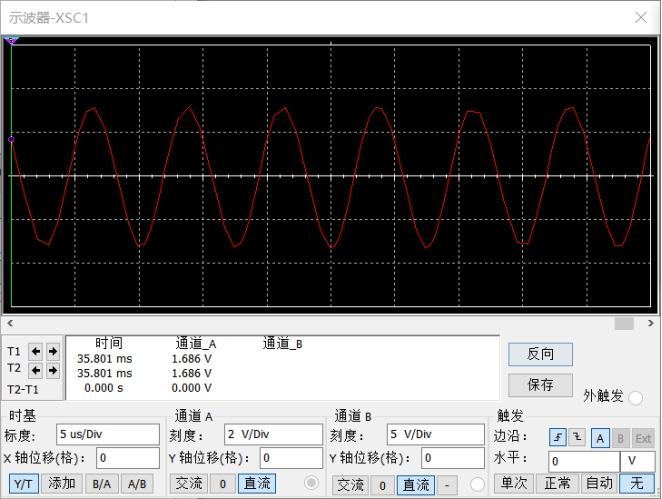
Task: Click timebase scale field 5 us/Div
Action: pyautogui.click(x=108, y=434)
